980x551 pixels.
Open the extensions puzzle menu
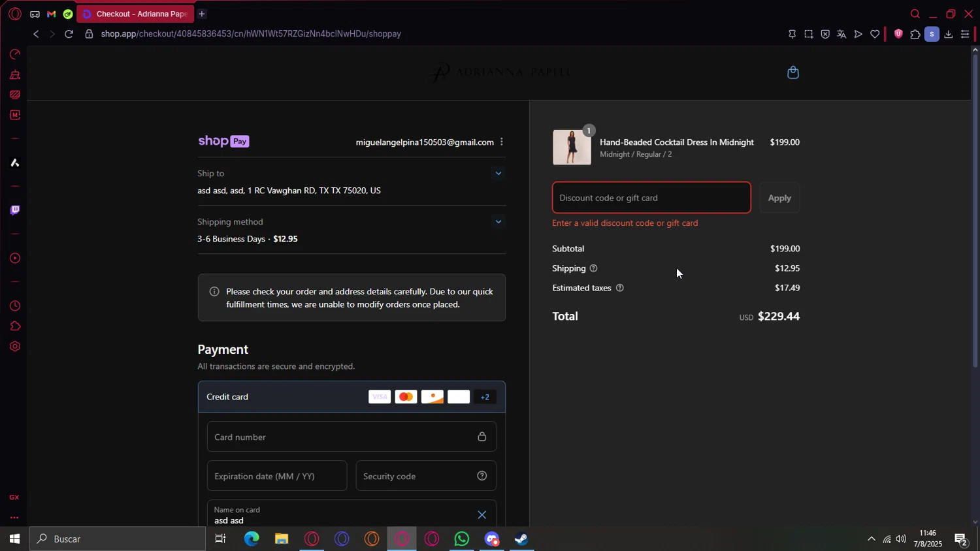point(915,34)
